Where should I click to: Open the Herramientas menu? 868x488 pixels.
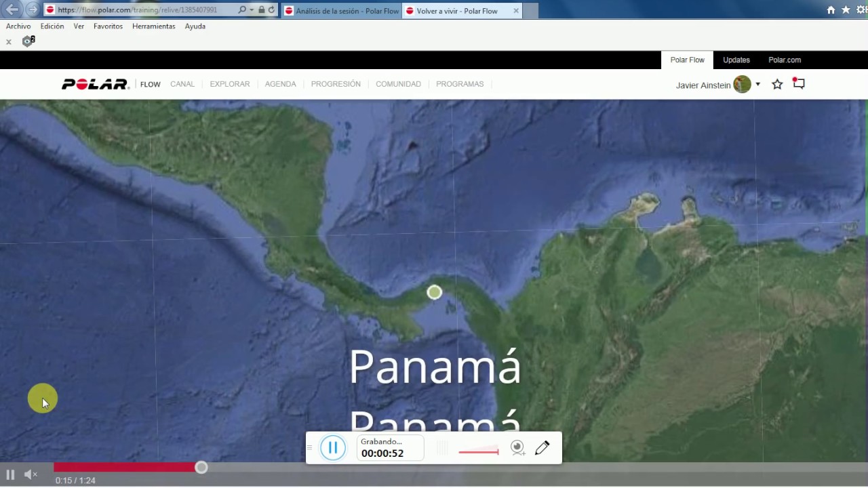click(x=154, y=26)
